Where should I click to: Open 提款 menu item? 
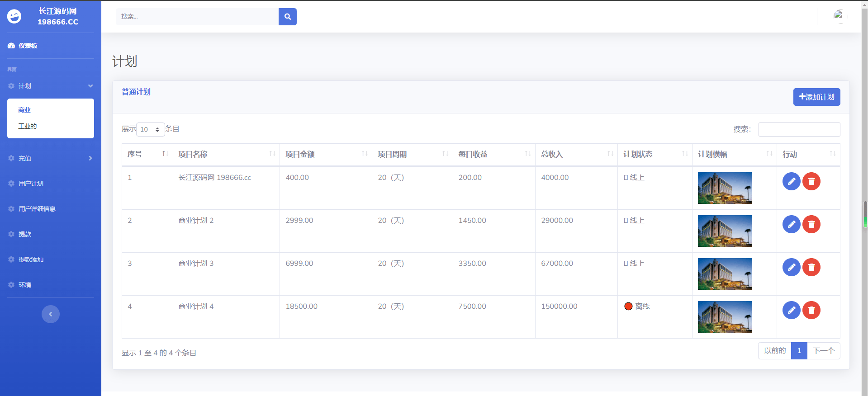[x=25, y=234]
